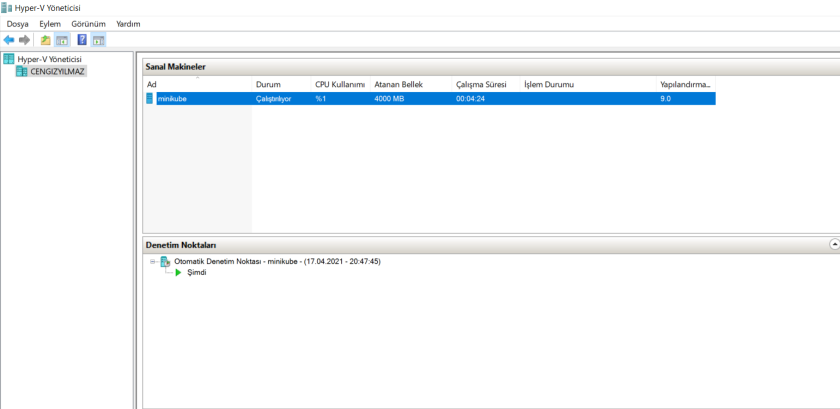840x409 pixels.
Task: Sort by the CPU Kullanımı column header
Action: point(340,84)
